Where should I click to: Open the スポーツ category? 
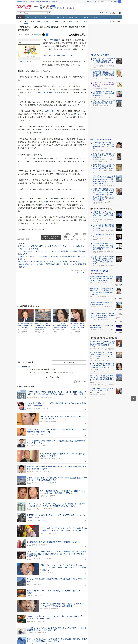56,21
